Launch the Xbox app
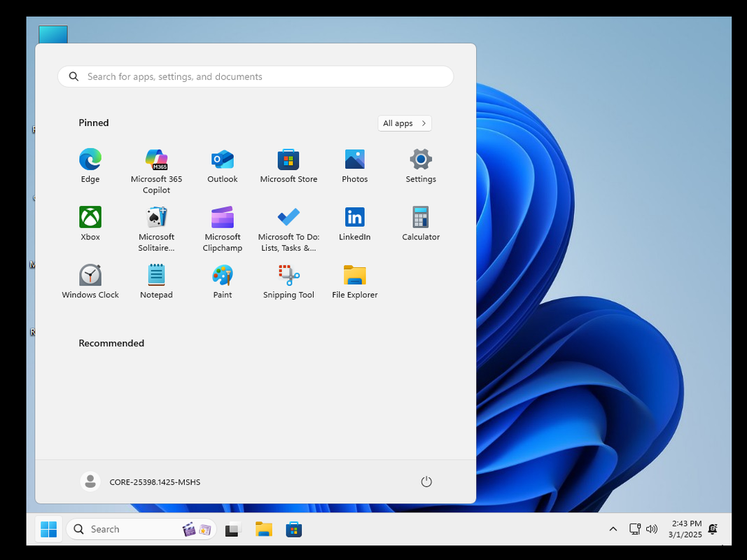Screen dimensions: 747x560 (90, 223)
